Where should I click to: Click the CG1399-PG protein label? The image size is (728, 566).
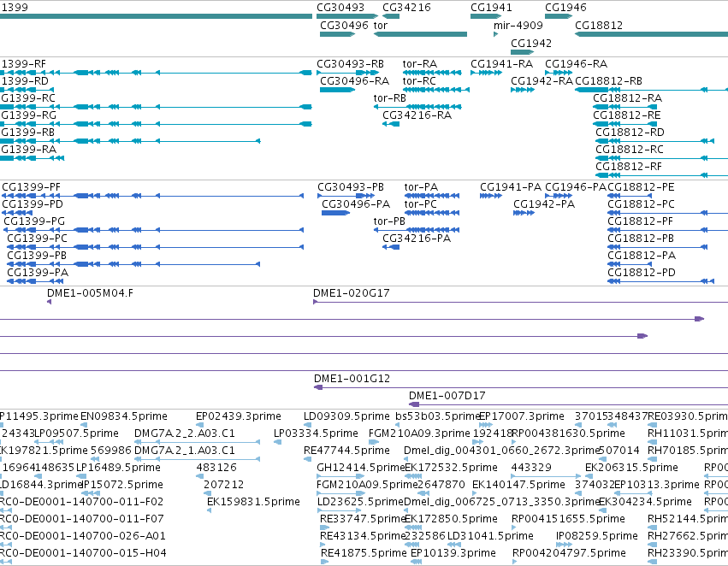coord(34,221)
